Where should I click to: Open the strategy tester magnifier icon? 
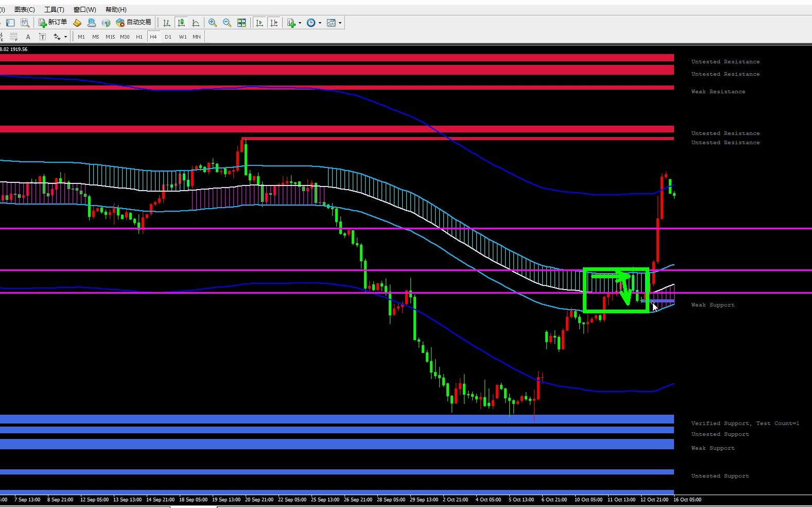coord(25,23)
